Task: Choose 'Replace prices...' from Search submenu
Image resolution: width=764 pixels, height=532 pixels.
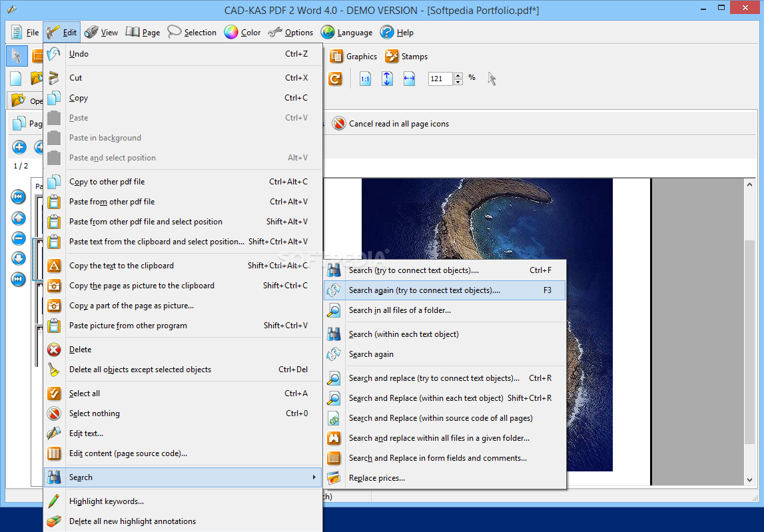Action: (x=376, y=478)
